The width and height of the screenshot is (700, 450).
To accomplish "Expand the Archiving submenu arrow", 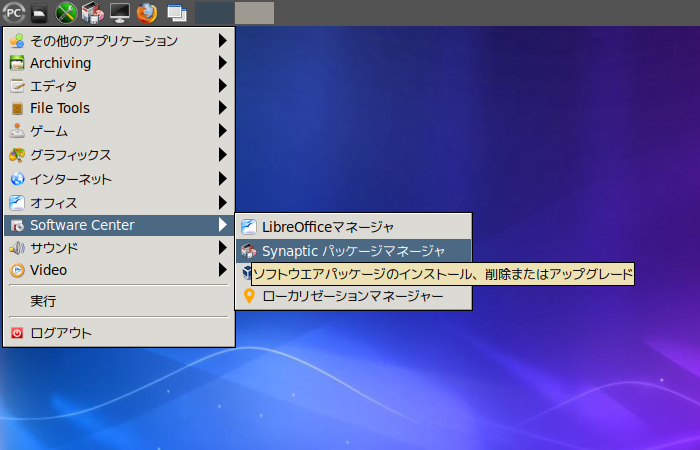I will coord(222,63).
